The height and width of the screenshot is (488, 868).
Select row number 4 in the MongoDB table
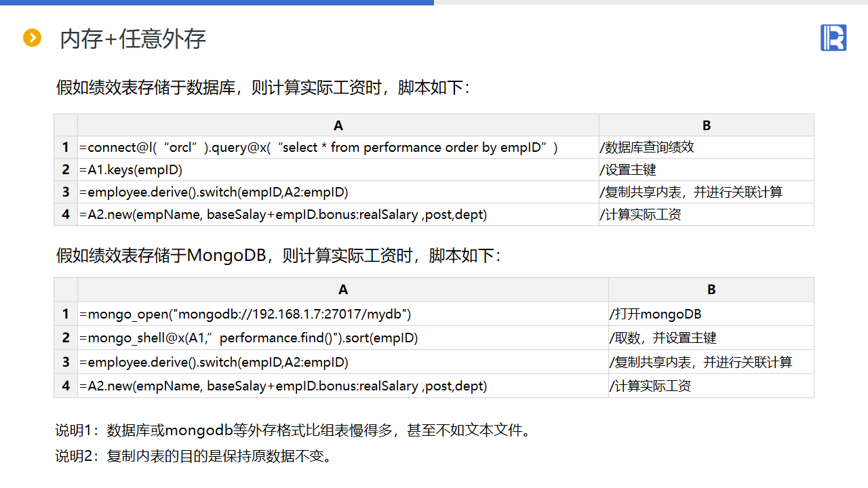pos(66,386)
